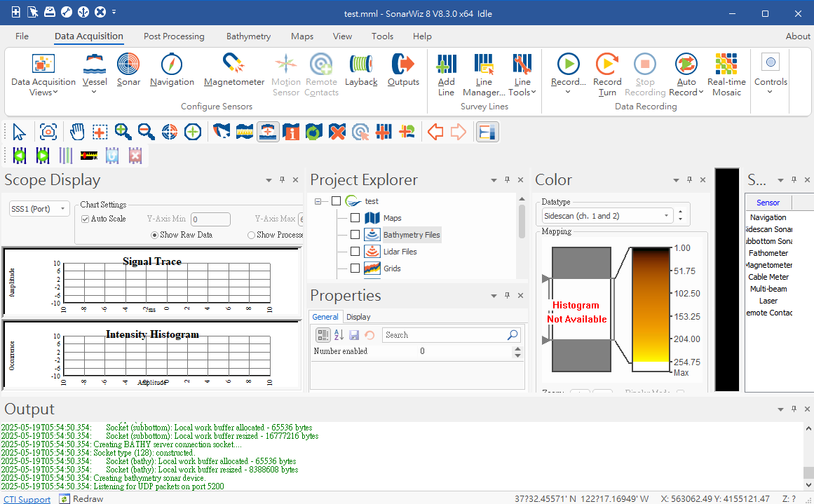Viewport: 814px width, 504px height.
Task: Open Real-time Mosaic
Action: 726,75
